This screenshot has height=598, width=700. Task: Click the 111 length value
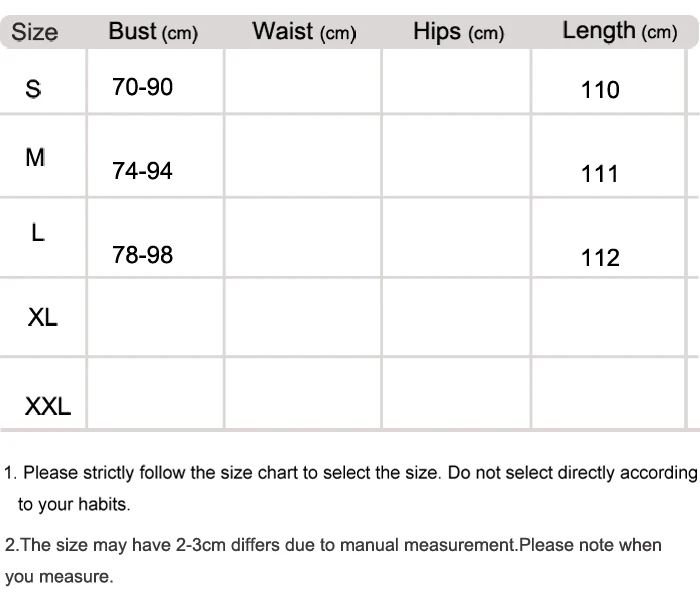point(599,174)
